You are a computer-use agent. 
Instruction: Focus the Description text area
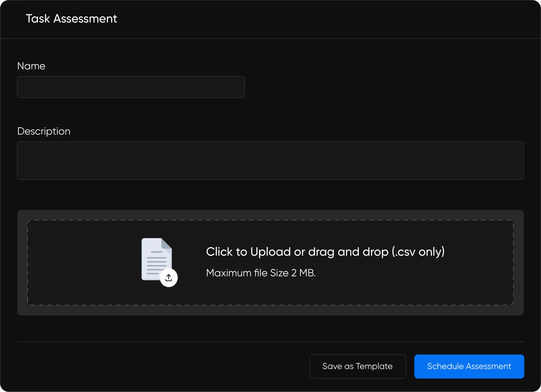tap(270, 161)
